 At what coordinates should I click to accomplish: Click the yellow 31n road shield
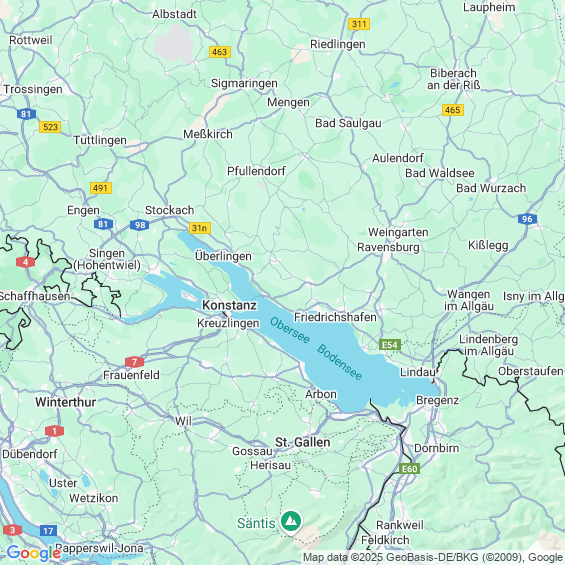point(200,228)
